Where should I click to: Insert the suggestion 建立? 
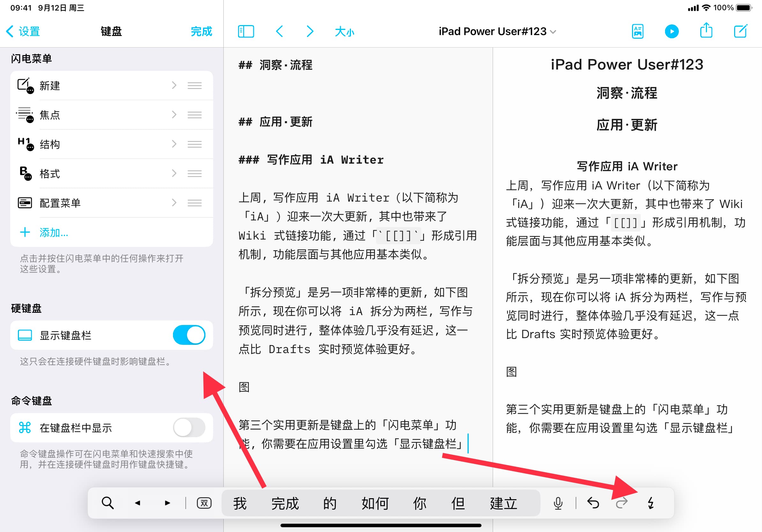[x=504, y=503]
